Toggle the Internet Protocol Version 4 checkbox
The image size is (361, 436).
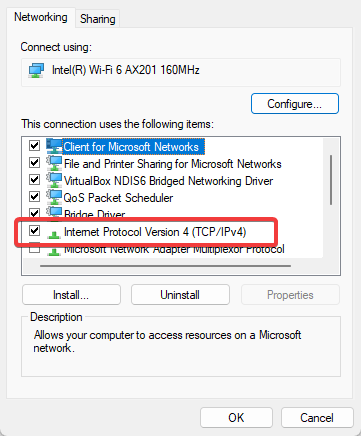(x=35, y=231)
